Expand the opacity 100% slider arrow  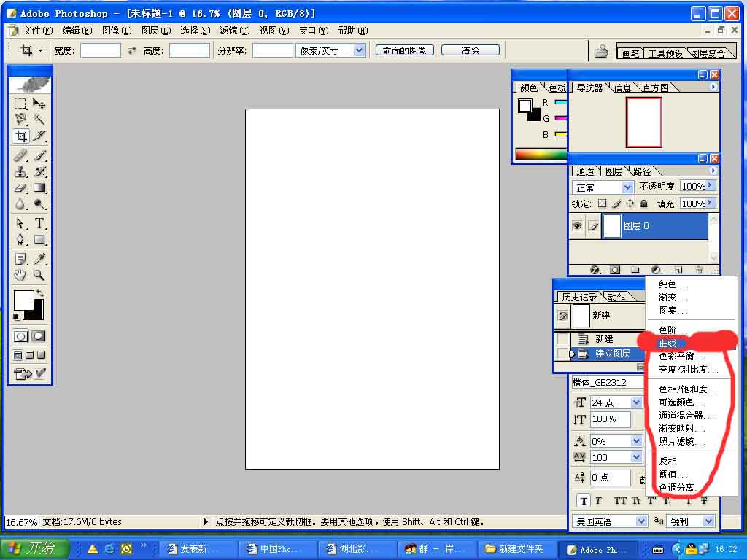click(711, 186)
